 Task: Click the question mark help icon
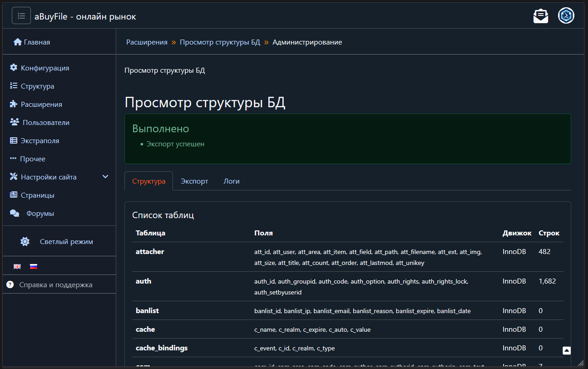[10, 284]
